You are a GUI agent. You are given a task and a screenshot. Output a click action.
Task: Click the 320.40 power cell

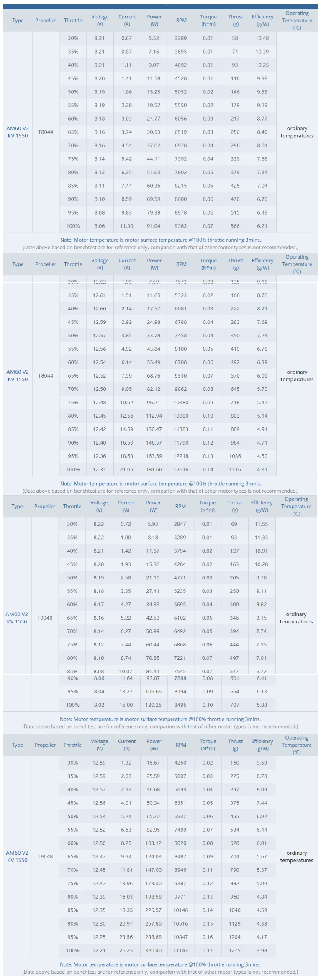point(154,950)
